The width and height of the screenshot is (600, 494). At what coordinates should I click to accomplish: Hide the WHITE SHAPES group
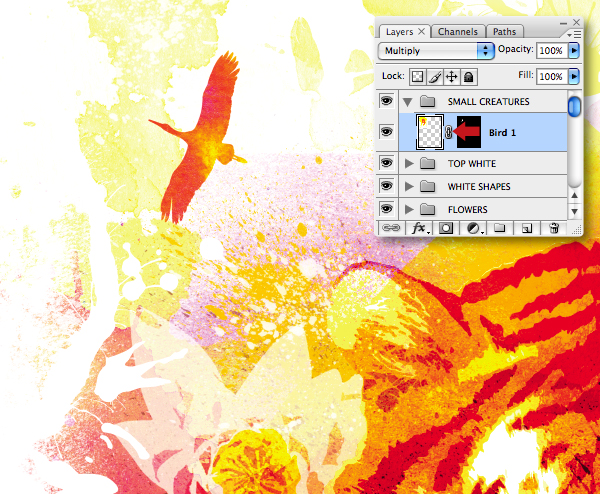(x=386, y=186)
